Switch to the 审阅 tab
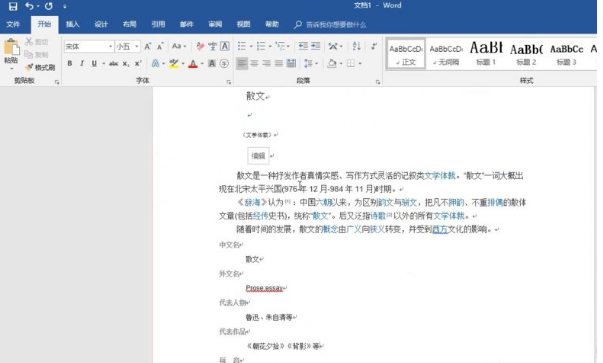The width and height of the screenshot is (603, 363). click(215, 24)
